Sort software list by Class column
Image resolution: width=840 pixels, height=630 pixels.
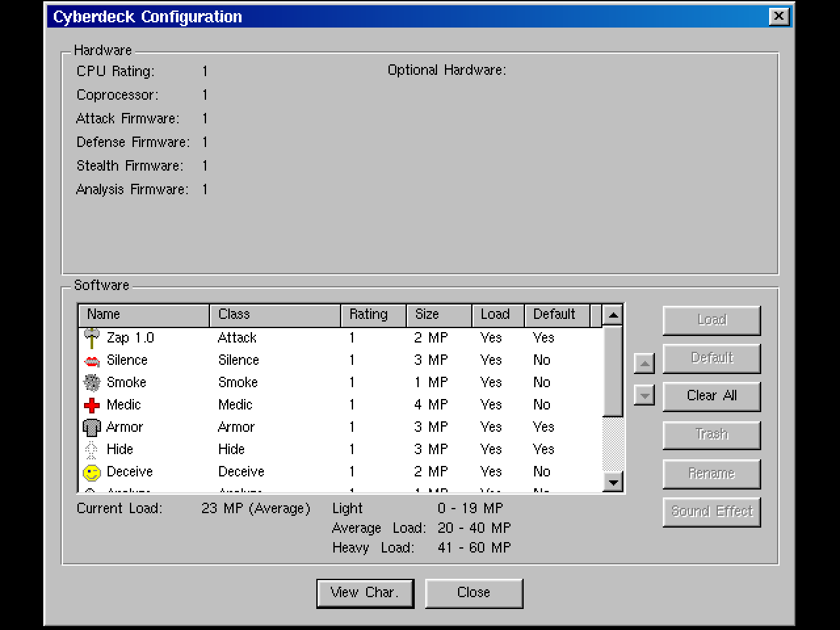[x=275, y=315]
